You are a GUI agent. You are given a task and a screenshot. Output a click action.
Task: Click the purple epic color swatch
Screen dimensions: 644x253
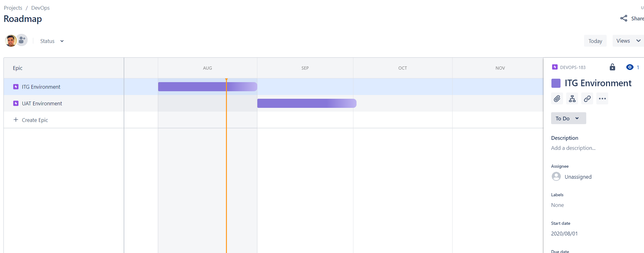[x=556, y=83]
